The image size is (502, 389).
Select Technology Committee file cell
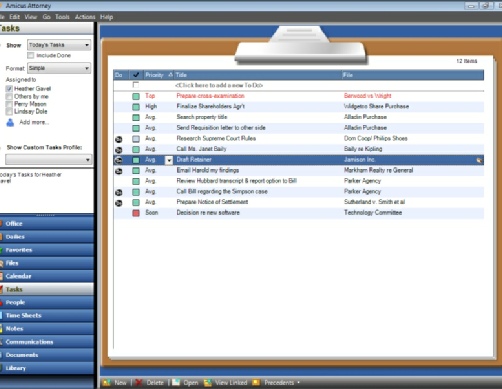pyautogui.click(x=373, y=213)
